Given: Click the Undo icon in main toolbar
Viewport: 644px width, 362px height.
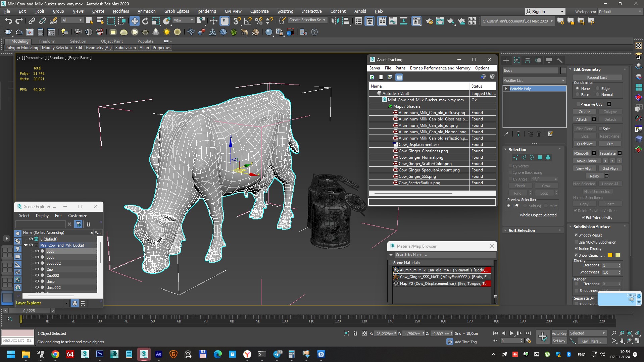Looking at the screenshot, I should click(8, 21).
